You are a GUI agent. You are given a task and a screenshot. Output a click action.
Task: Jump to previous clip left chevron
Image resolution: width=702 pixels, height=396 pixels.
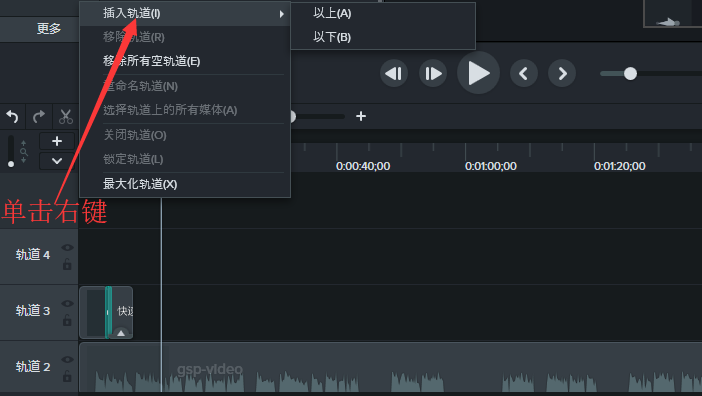click(x=523, y=73)
